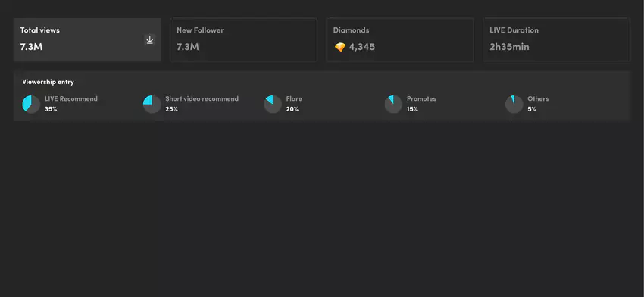Open the Diamonds metric card

click(x=400, y=40)
